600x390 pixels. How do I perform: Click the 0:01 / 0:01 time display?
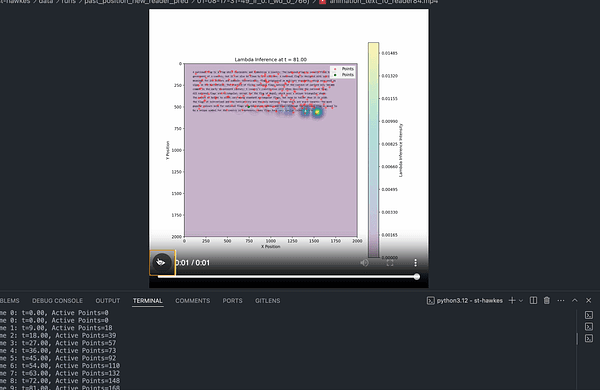point(192,263)
